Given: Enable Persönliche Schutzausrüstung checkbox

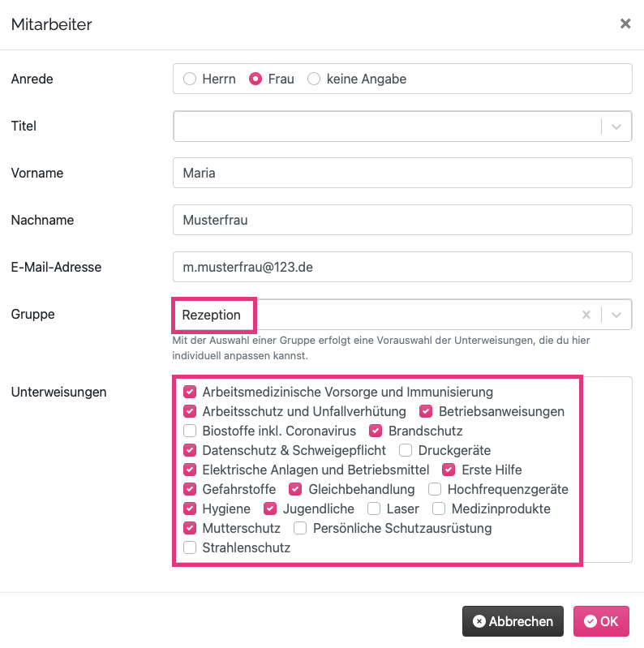Looking at the screenshot, I should click(x=300, y=528).
